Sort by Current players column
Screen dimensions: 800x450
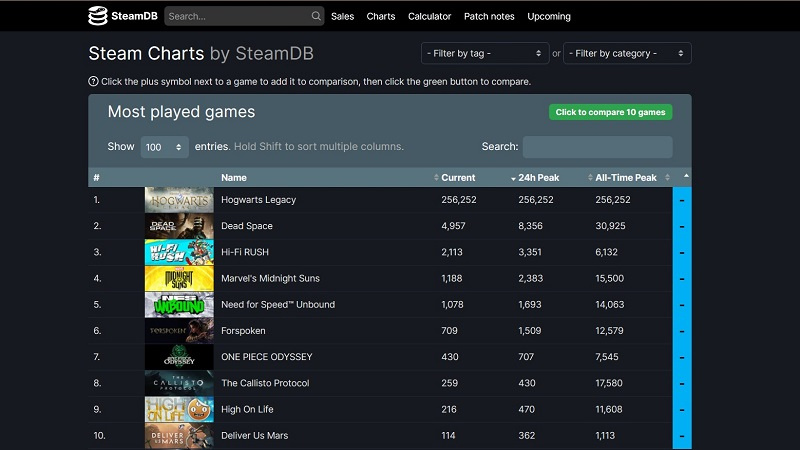pos(458,178)
